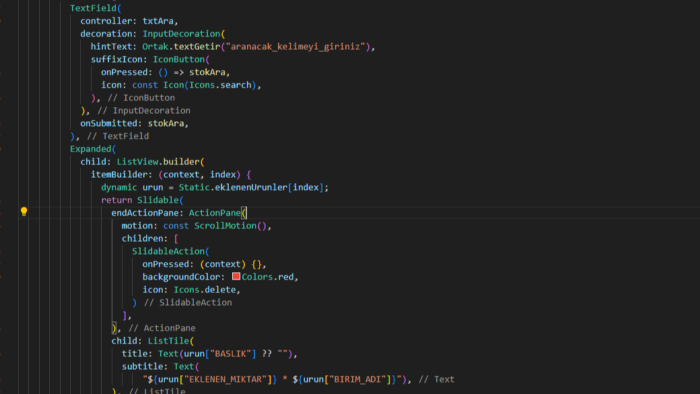Click the "// Text" closing comment
The image size is (700, 394).
(x=437, y=379)
